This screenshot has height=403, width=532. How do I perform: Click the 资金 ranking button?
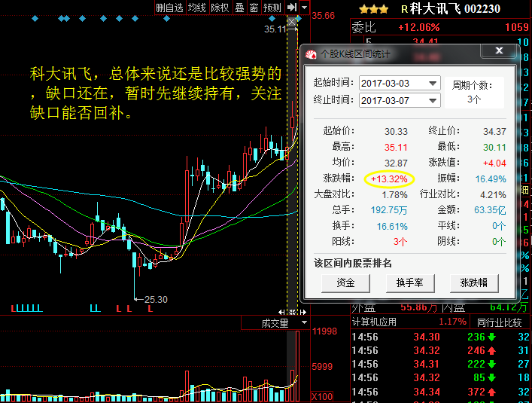(x=345, y=282)
